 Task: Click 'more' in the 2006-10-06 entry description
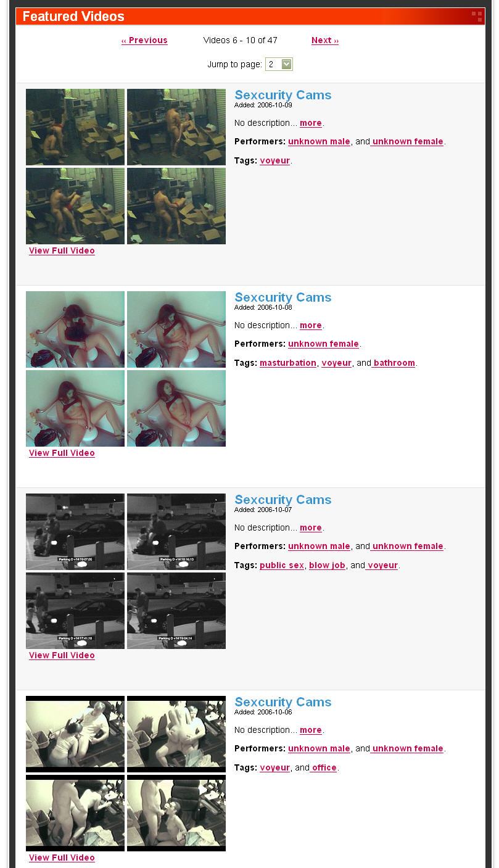(311, 730)
